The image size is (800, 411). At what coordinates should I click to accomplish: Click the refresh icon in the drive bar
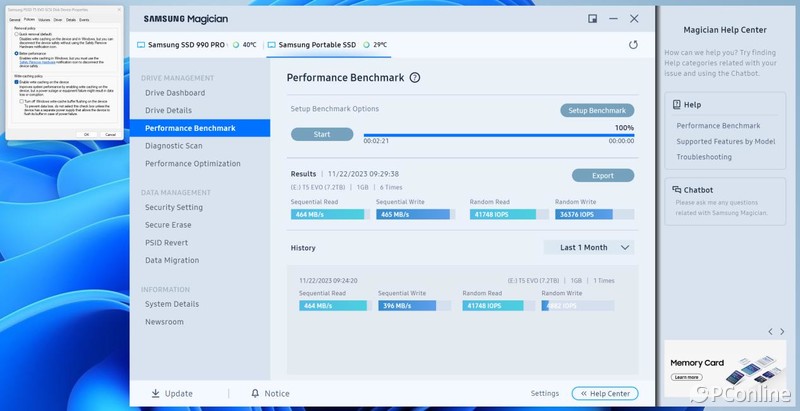(633, 45)
